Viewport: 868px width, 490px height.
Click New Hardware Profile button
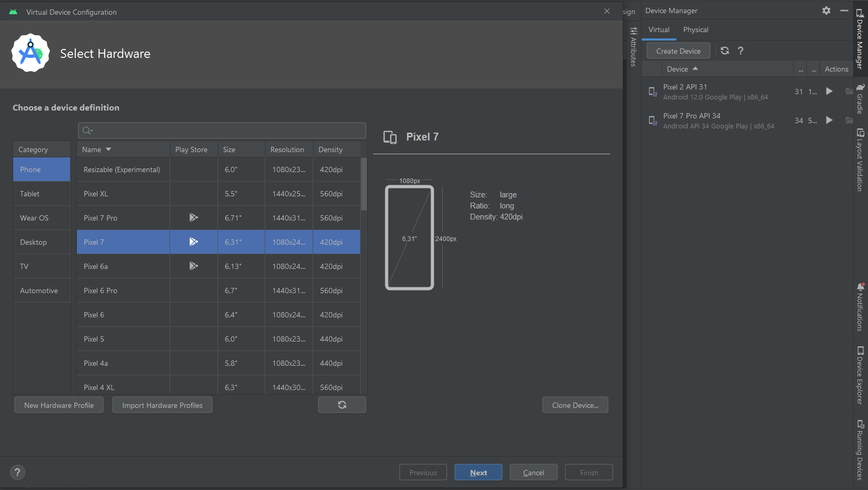click(x=59, y=405)
